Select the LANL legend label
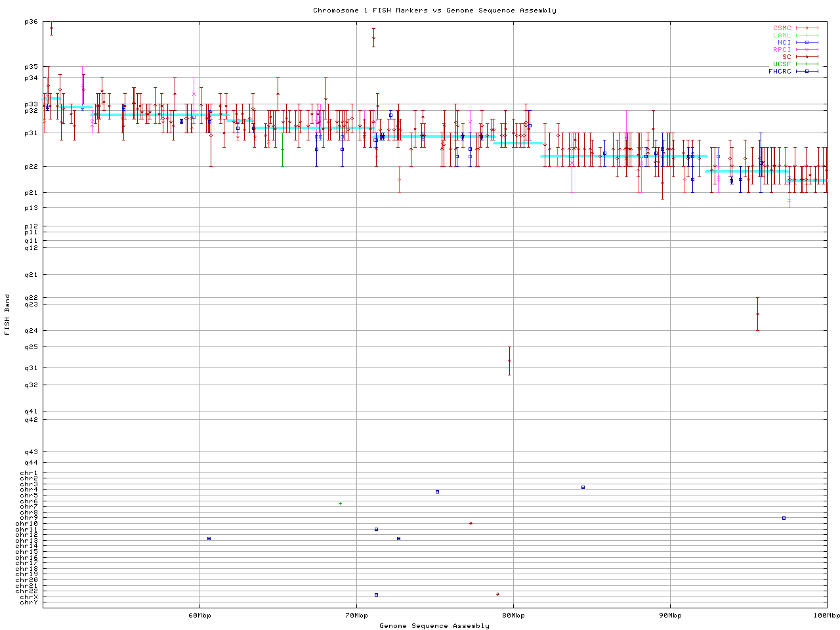The width and height of the screenshot is (840, 630). click(782, 35)
